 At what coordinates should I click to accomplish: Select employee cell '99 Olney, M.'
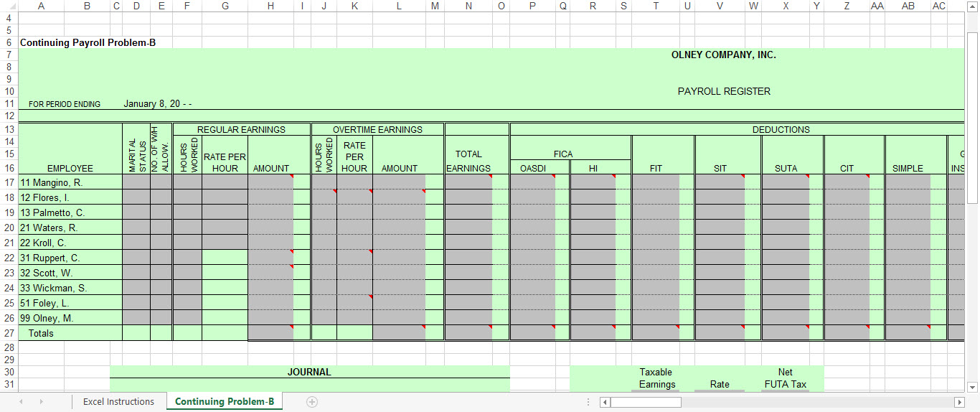point(70,318)
